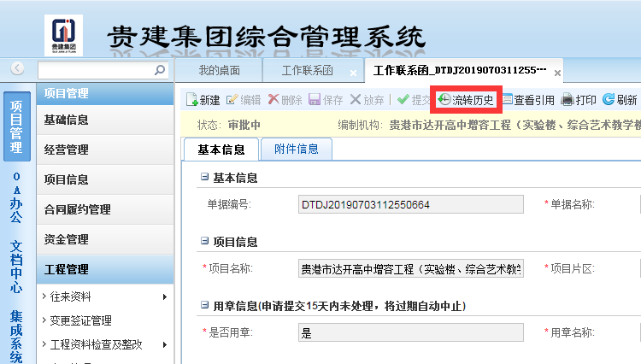Expand 工程资料检查及整改 submenu
Viewport: 641px width, 364px height.
click(164, 345)
